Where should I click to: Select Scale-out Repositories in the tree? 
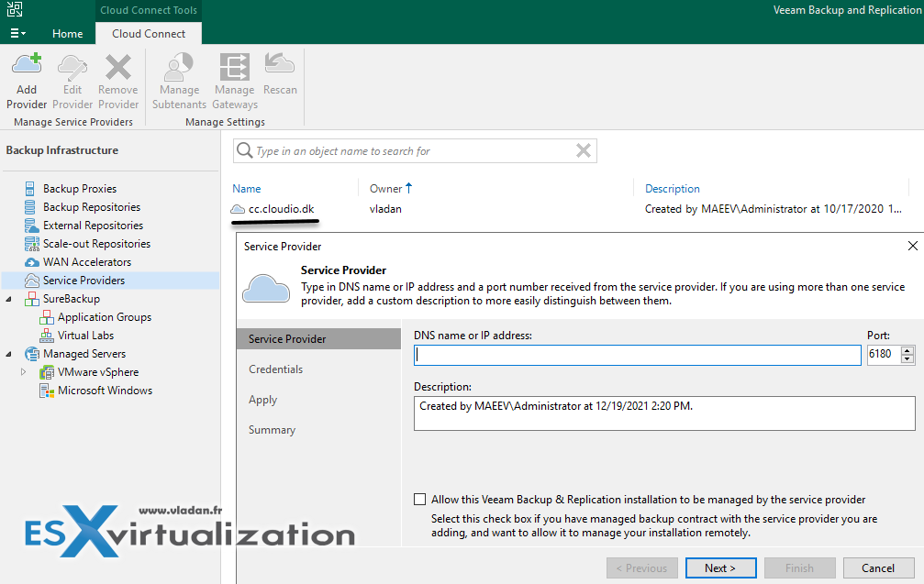tap(96, 244)
